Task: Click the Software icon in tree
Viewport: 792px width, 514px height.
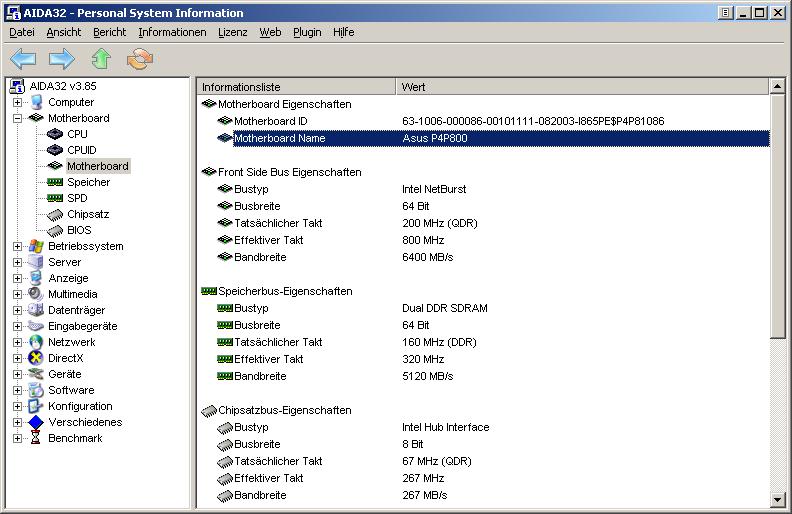Action: [36, 390]
